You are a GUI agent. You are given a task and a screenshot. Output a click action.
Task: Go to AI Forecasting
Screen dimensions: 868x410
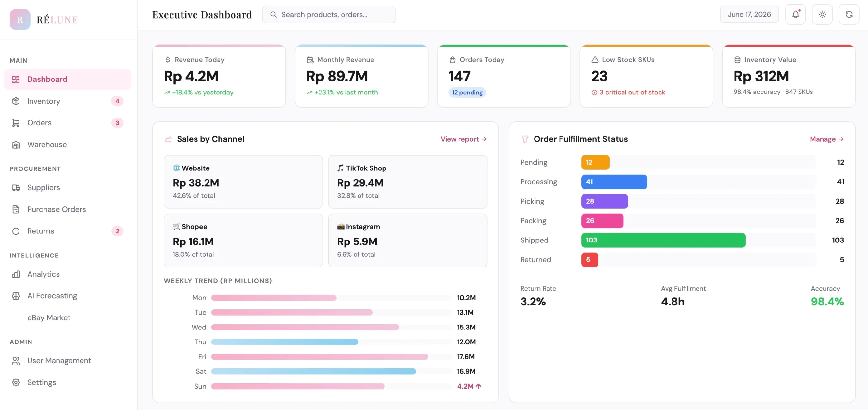67,296
